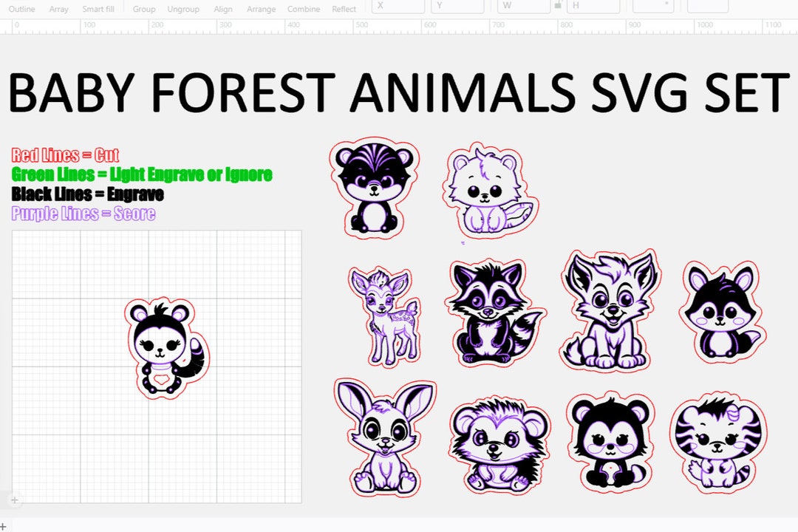Open the Align tool
The height and width of the screenshot is (532, 798).
[223, 9]
